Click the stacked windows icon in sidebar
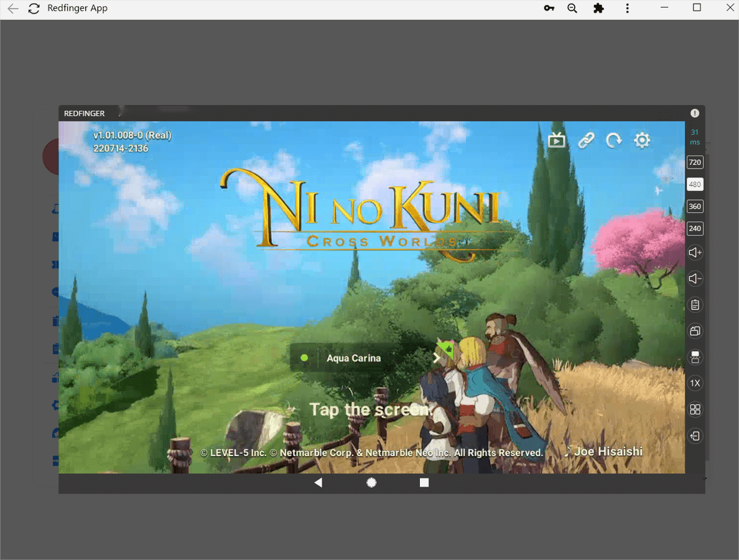 coord(695,331)
